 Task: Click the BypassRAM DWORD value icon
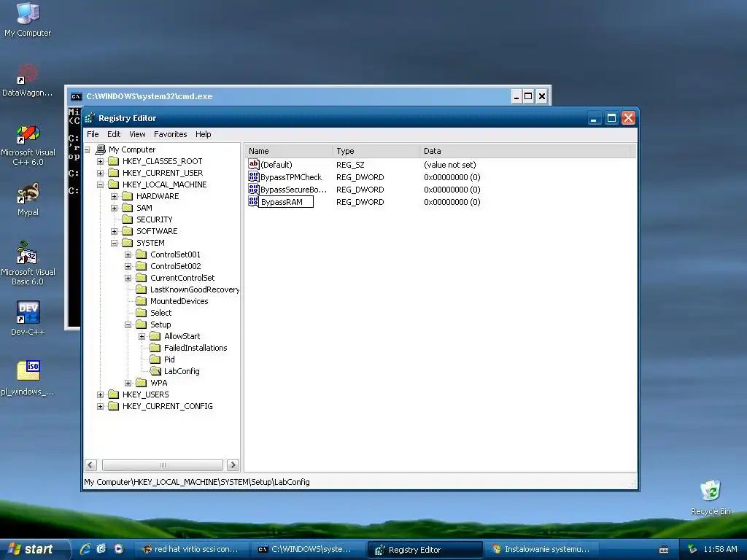click(x=253, y=201)
